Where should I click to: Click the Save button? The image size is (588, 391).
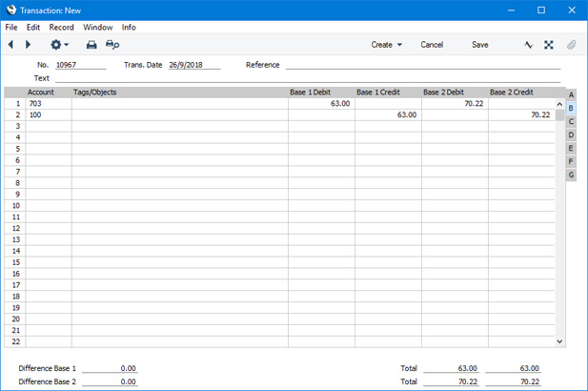[x=479, y=45]
